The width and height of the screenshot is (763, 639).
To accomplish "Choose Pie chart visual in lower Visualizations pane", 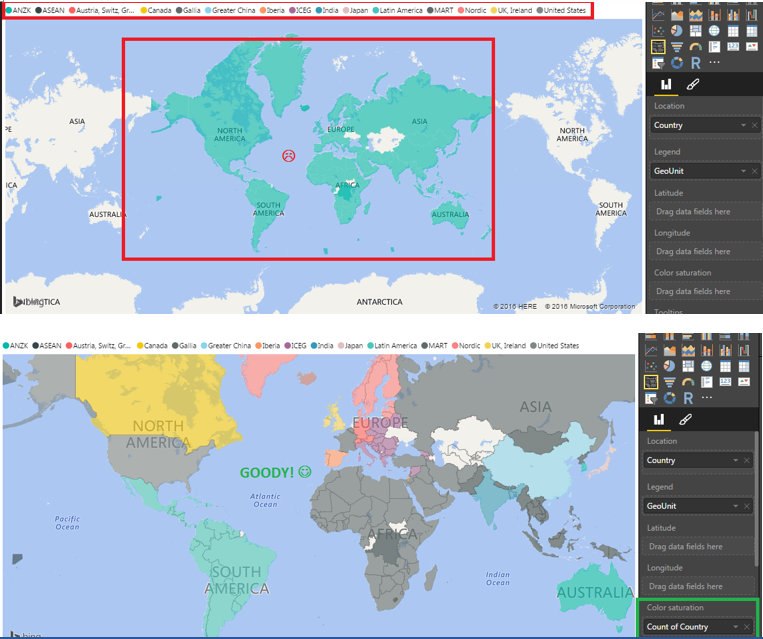I will pos(670,366).
